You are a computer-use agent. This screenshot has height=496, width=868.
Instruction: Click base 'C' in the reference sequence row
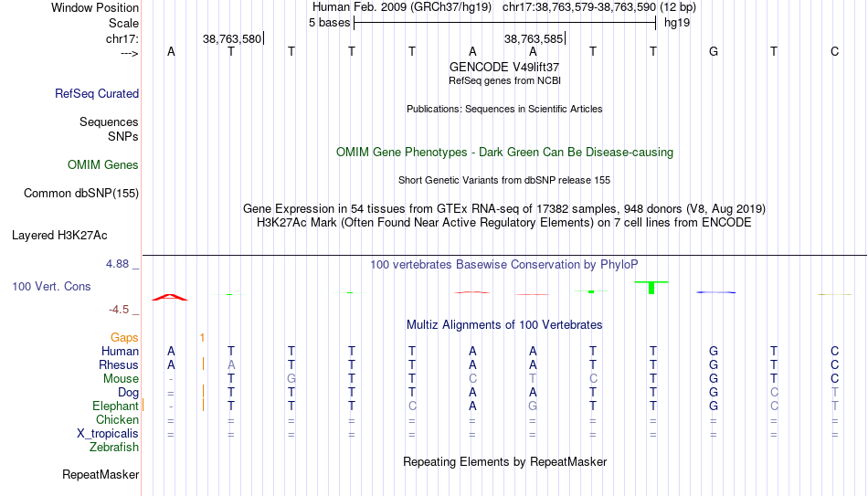(835, 52)
